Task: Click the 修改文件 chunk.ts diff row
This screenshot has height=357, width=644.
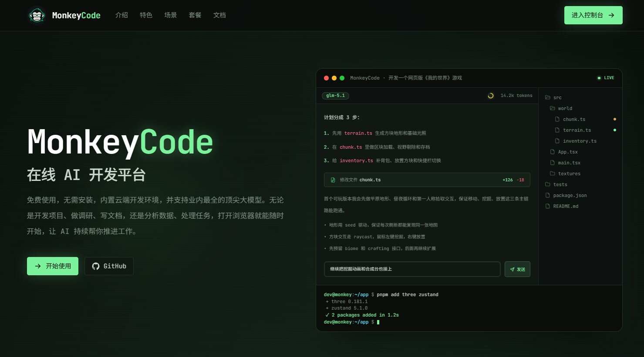Action: coord(427,180)
